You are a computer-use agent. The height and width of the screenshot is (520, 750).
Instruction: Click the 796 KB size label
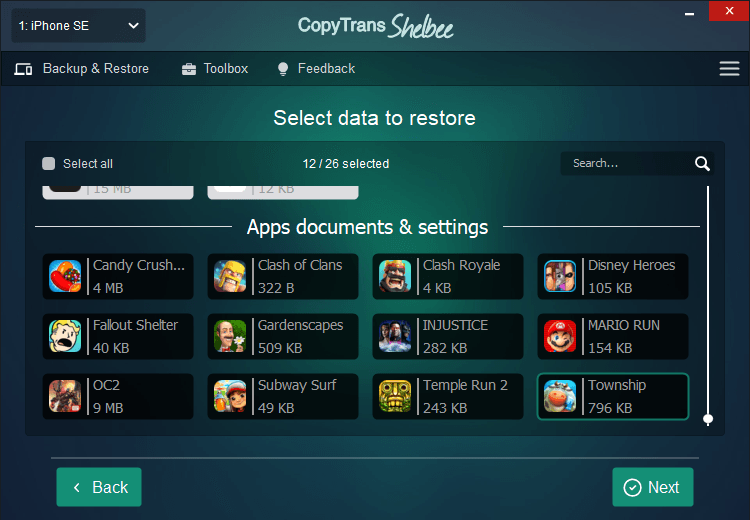610,408
